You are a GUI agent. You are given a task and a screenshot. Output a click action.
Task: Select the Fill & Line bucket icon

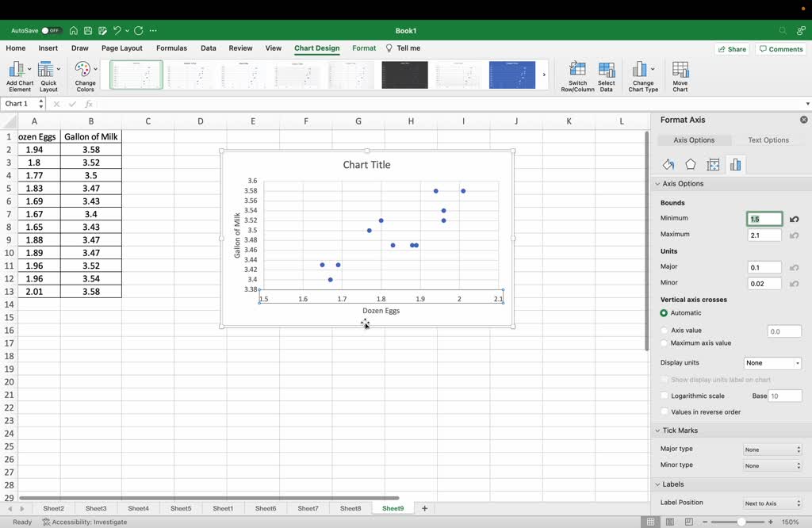[x=668, y=165]
